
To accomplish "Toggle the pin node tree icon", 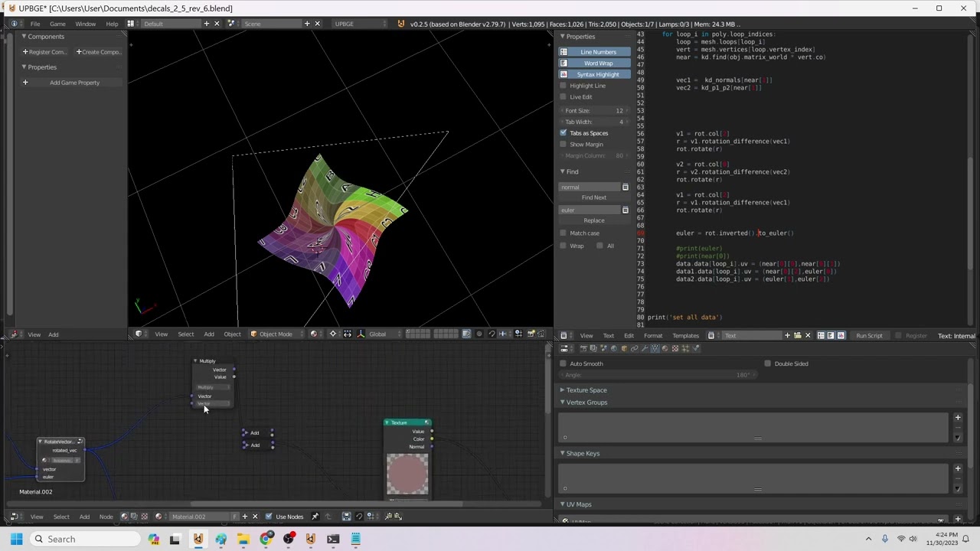I will (x=315, y=517).
